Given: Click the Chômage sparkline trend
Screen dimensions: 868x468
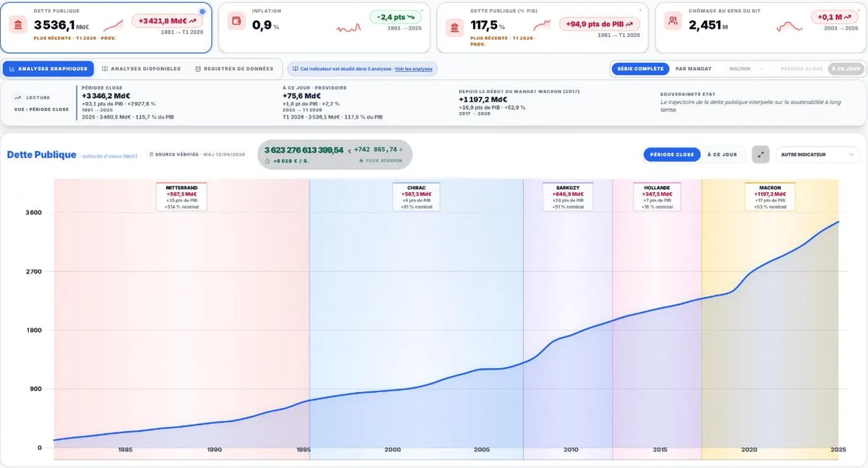Looking at the screenshot, I should pyautogui.click(x=790, y=27).
